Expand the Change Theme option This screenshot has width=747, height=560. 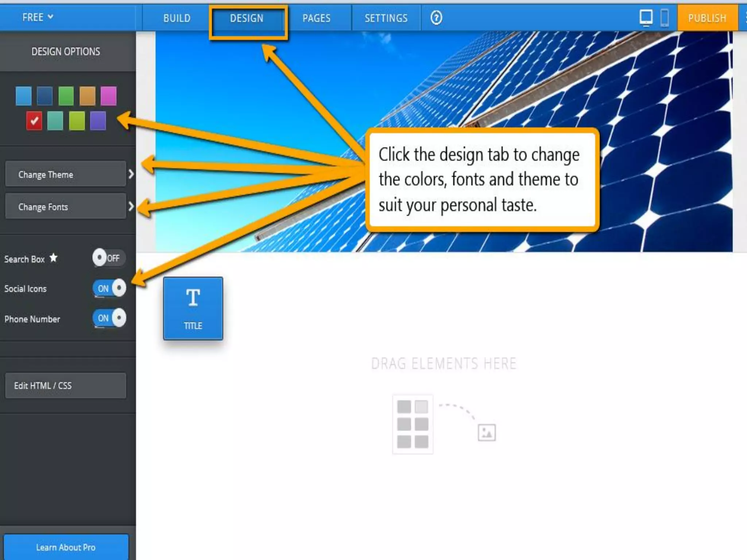pyautogui.click(x=66, y=174)
